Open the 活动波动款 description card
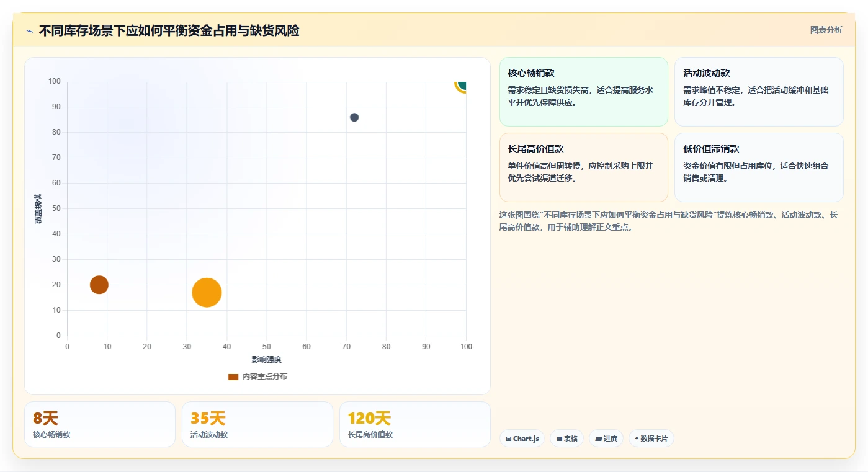This screenshot has height=472, width=868. pos(759,92)
